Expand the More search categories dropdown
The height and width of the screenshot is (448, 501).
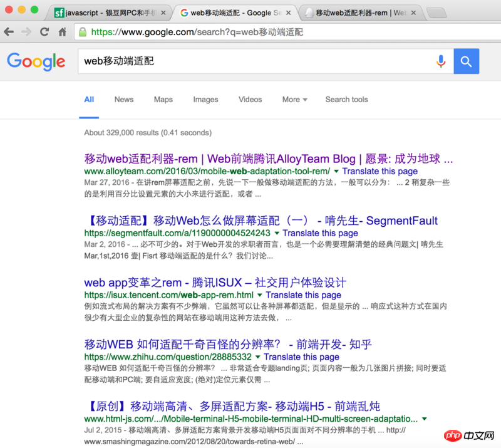pyautogui.click(x=294, y=100)
